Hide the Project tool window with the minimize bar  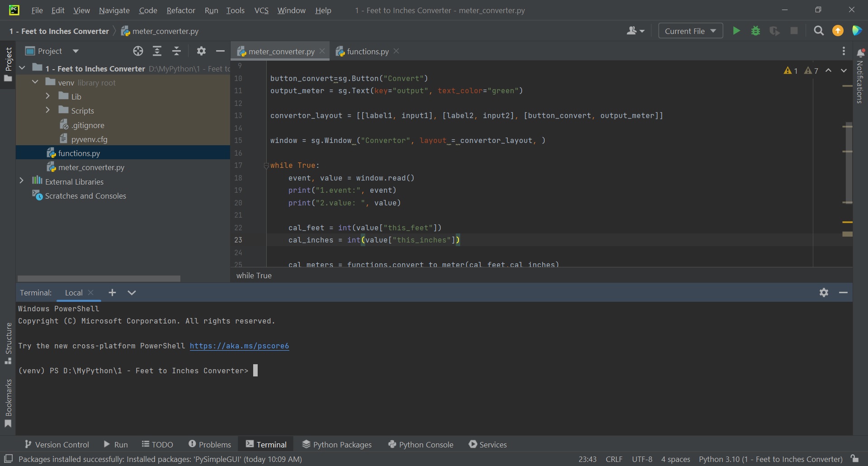[220, 51]
